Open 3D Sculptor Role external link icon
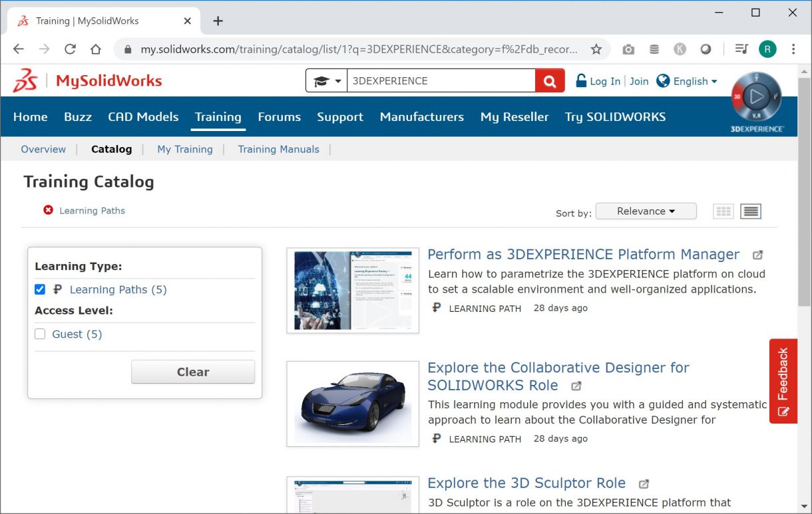Viewport: 812px width, 514px height. [x=644, y=483]
